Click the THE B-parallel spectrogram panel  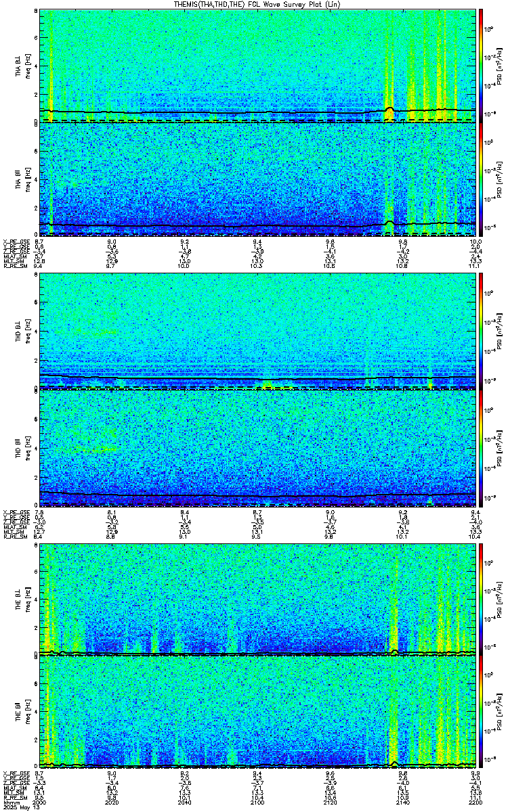click(x=257, y=713)
